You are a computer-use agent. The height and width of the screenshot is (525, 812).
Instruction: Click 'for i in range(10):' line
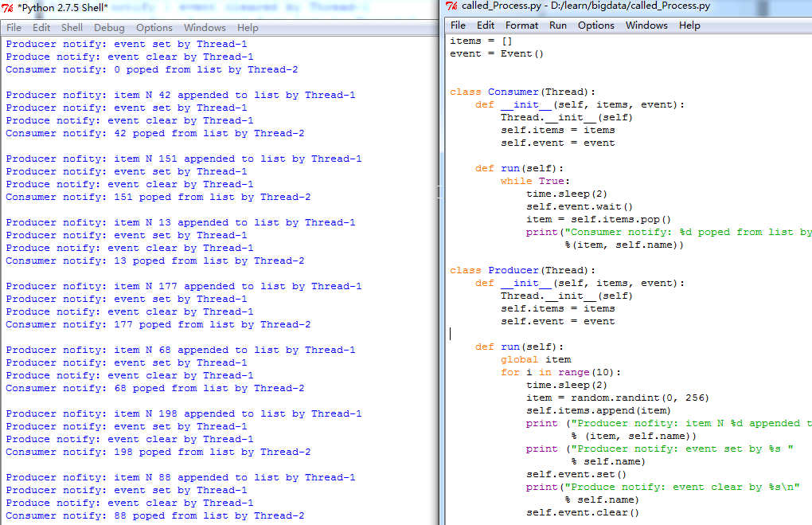[560, 372]
